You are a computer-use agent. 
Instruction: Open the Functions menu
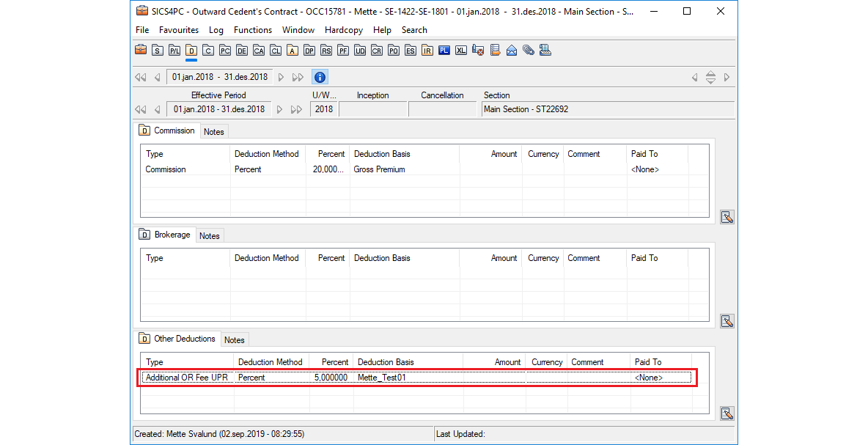click(253, 30)
